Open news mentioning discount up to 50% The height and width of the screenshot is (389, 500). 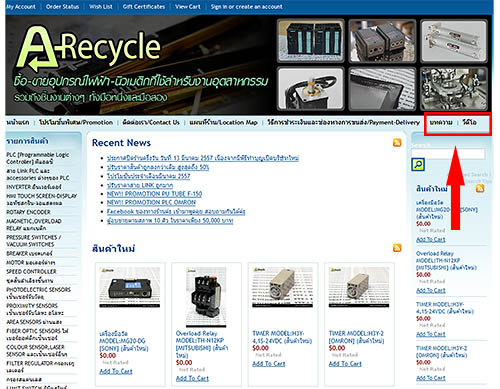coord(158,167)
